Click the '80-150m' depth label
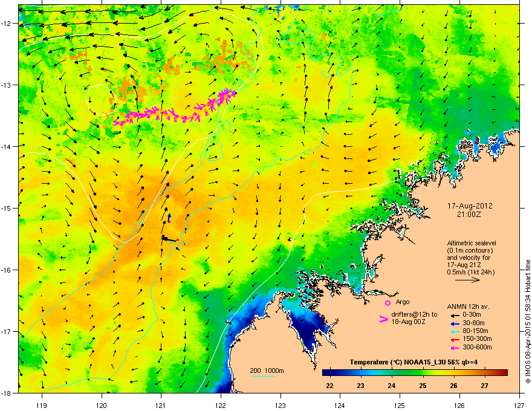532x411 pixels. (x=475, y=331)
